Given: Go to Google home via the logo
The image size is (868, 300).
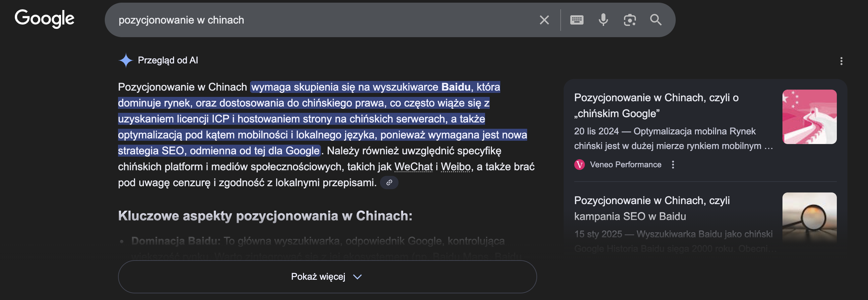Looking at the screenshot, I should click(44, 19).
